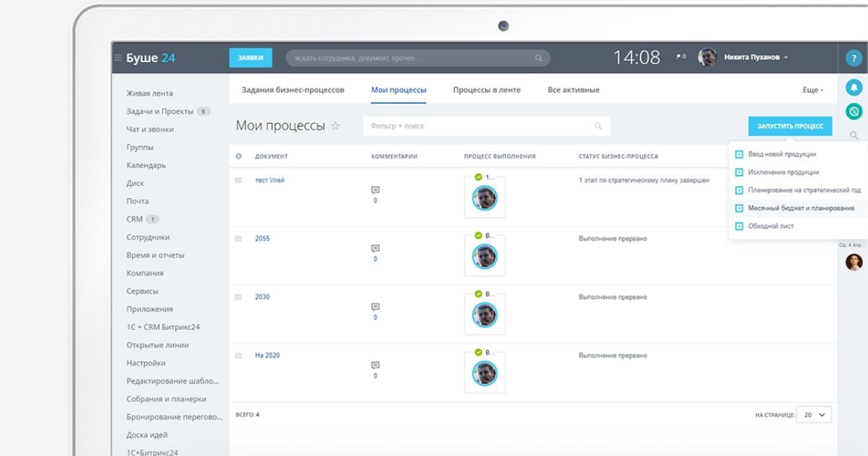868x456 pixels.
Task: Open Никита Пузанов profile avatar
Action: pyautogui.click(x=707, y=57)
